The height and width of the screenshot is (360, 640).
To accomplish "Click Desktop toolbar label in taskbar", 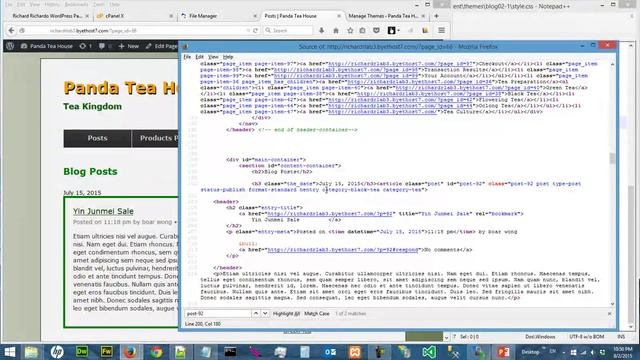I will (x=530, y=352).
